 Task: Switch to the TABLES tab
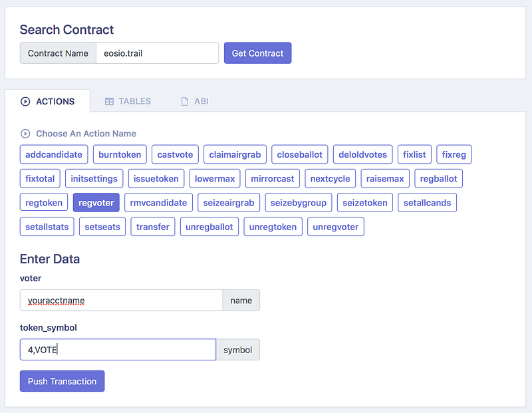(x=128, y=102)
